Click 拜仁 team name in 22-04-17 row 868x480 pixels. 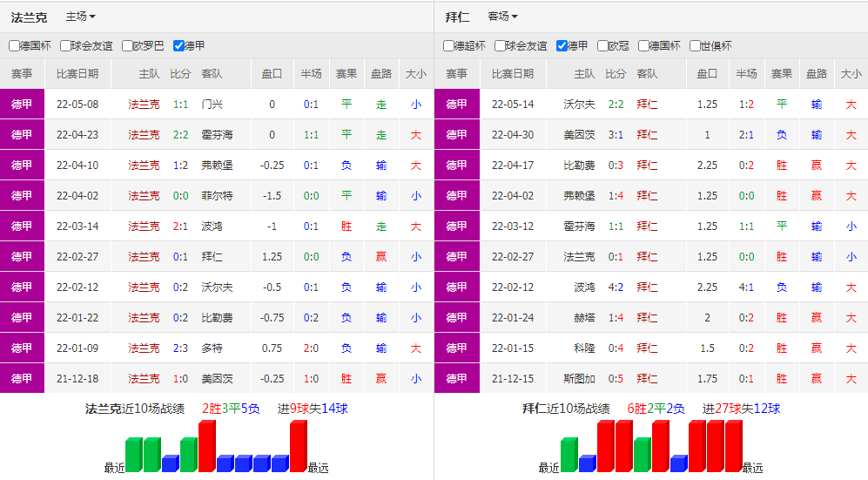(647, 165)
